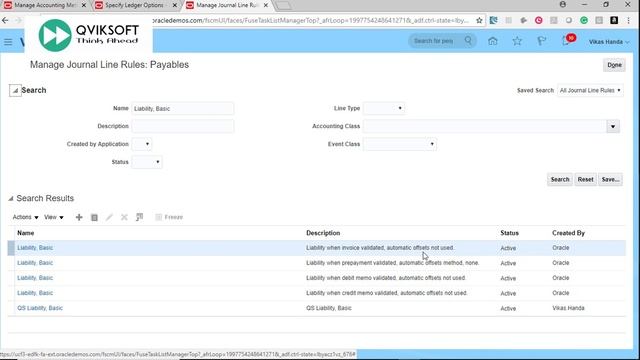Click the Delete X icon in toolbar
The image size is (640, 360).
point(124,217)
